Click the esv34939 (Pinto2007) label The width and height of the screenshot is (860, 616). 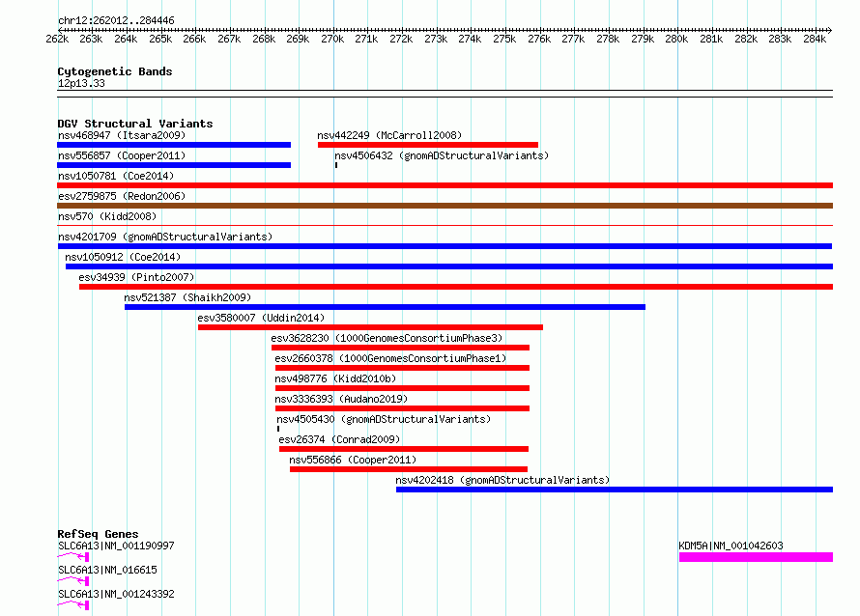tap(136, 277)
